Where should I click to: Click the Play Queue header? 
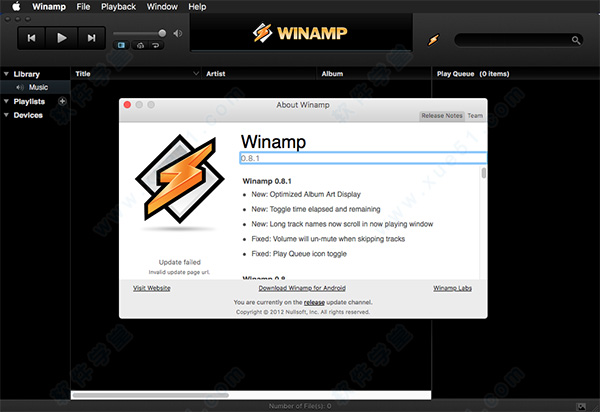point(473,74)
